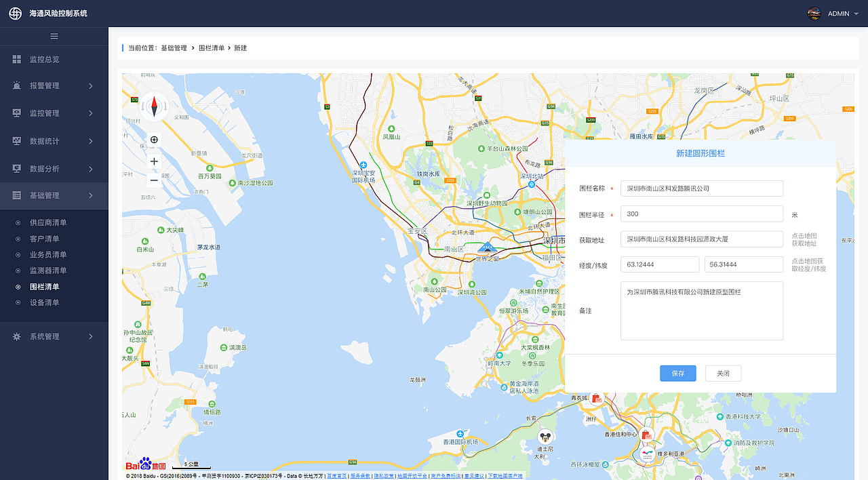Open the ADMIN user avatar

814,14
